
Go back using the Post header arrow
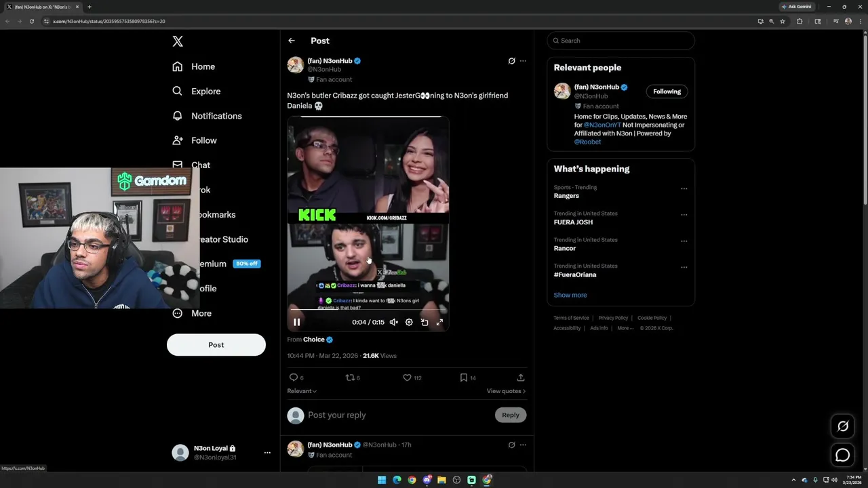(x=292, y=41)
